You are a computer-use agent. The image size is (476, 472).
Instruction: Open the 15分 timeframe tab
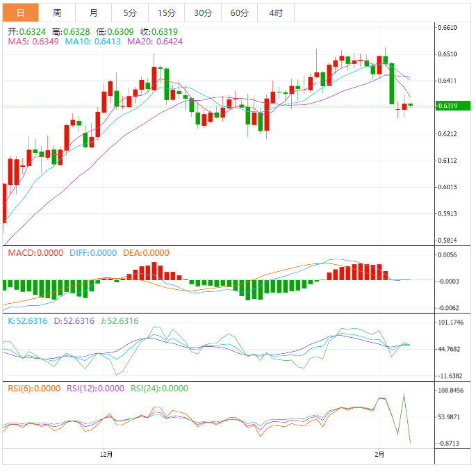point(166,13)
